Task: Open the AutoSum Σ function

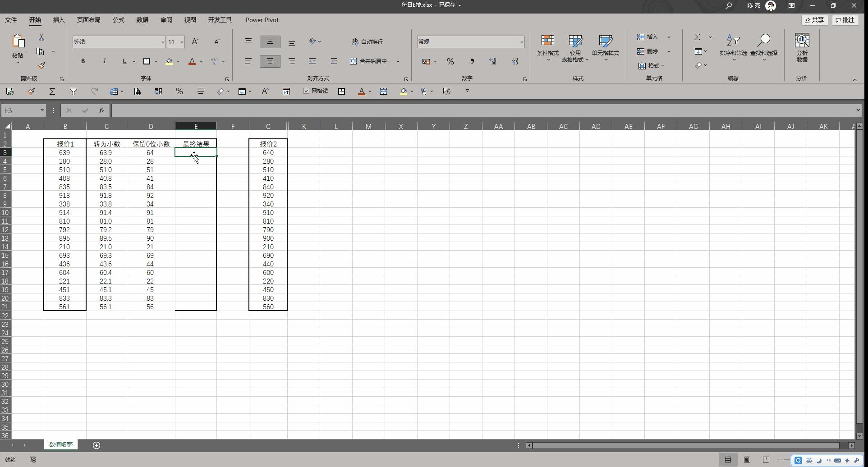Action: (x=698, y=37)
